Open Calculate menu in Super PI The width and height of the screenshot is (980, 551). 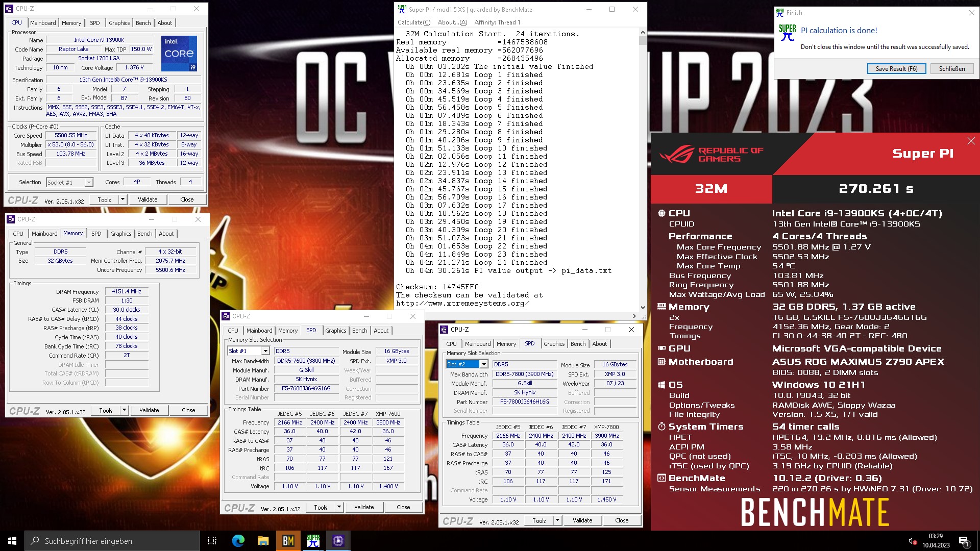click(414, 22)
